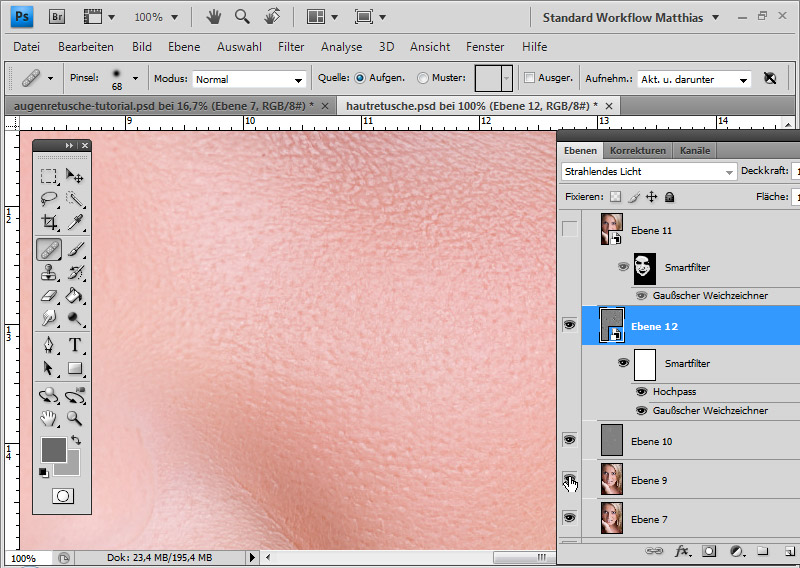The height and width of the screenshot is (568, 800).
Task: Launch Adobe Bridge
Action: [57, 17]
